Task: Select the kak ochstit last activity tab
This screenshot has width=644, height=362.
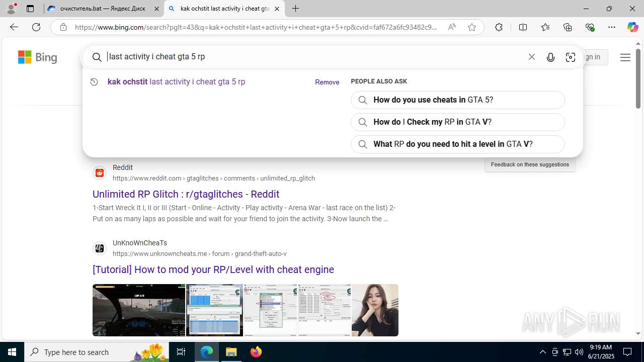Action: (x=224, y=9)
